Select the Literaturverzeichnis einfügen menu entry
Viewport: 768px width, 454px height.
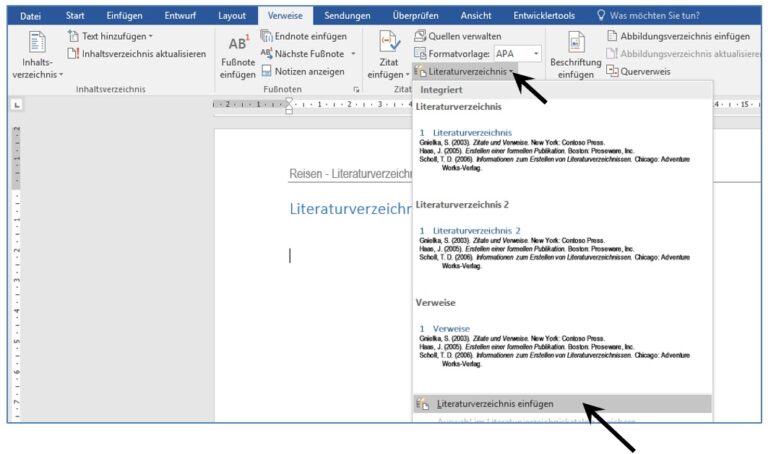coord(562,404)
